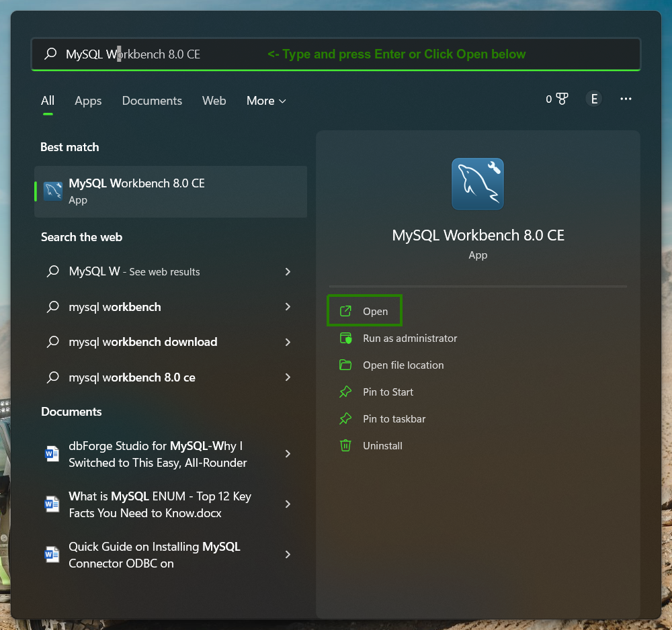Click the search magnifier icon in search box
The width and height of the screenshot is (672, 630).
(x=50, y=54)
